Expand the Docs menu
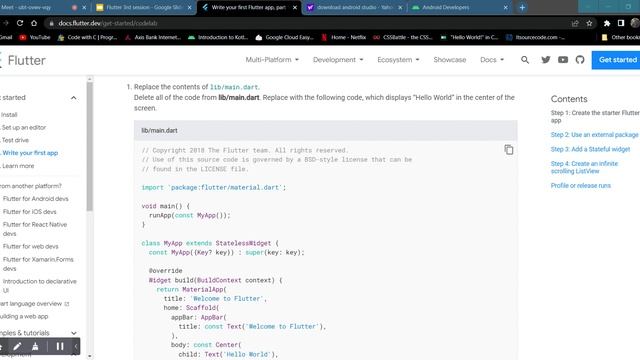This screenshot has height=360, width=640. 492,60
